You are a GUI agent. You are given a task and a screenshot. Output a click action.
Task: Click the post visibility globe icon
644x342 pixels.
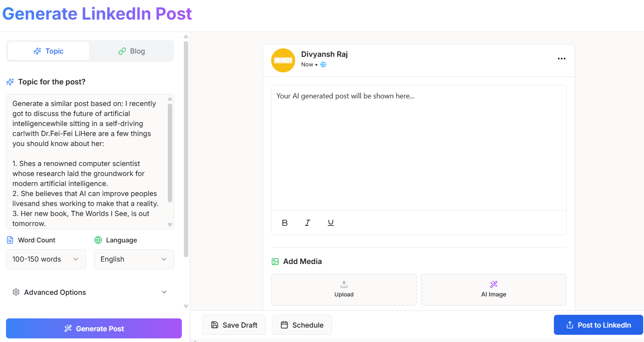(x=323, y=64)
